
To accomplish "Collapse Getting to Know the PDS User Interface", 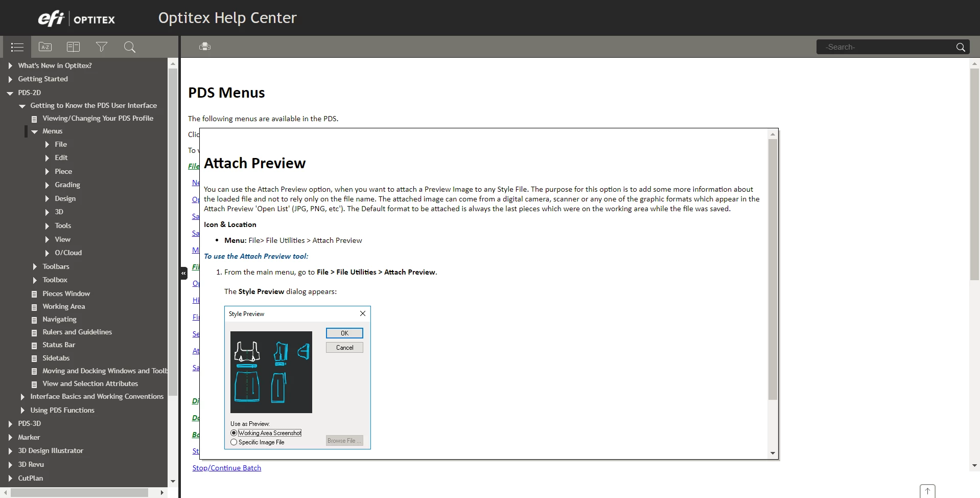I will (x=22, y=106).
